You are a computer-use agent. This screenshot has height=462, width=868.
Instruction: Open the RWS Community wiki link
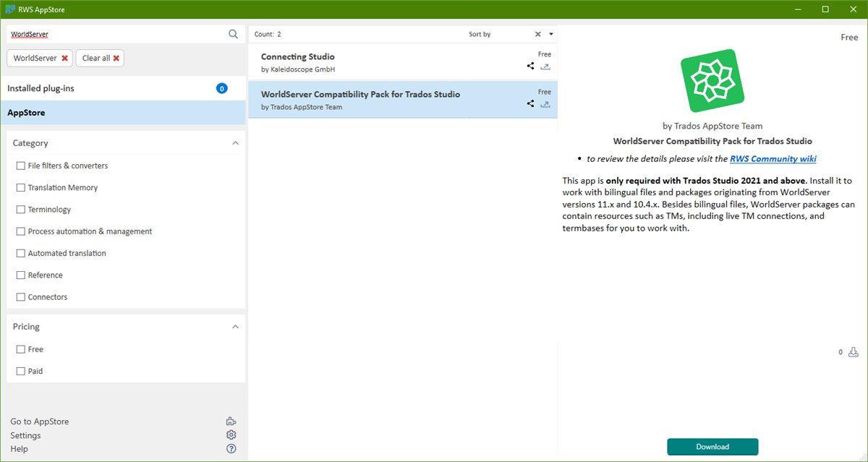[773, 158]
